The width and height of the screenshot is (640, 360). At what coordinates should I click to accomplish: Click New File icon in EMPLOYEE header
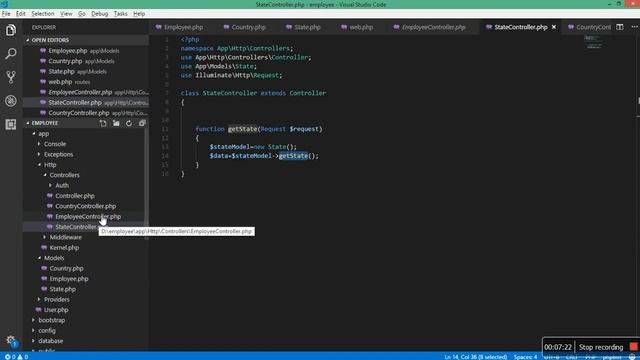pyautogui.click(x=103, y=123)
